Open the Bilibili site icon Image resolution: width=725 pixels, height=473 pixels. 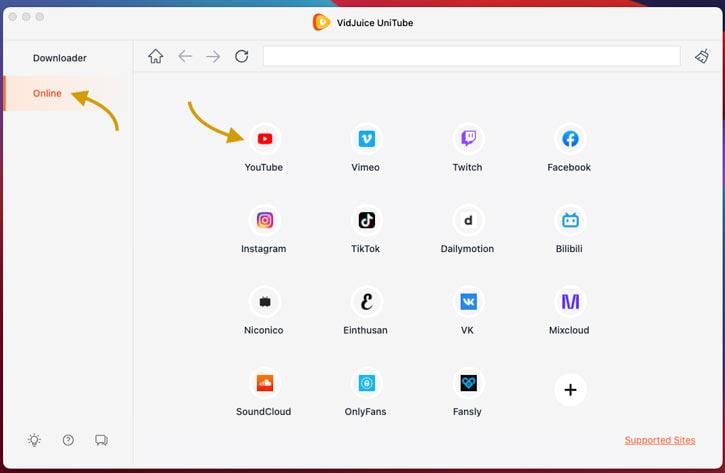[570, 220]
